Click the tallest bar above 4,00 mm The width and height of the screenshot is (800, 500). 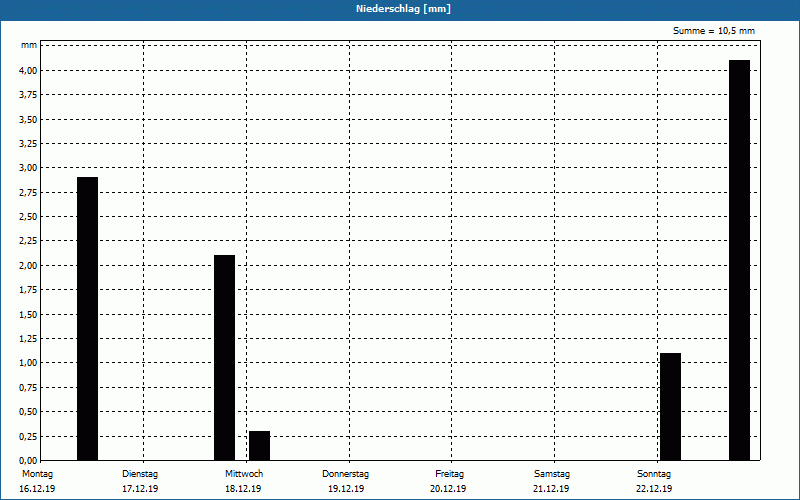[739, 260]
